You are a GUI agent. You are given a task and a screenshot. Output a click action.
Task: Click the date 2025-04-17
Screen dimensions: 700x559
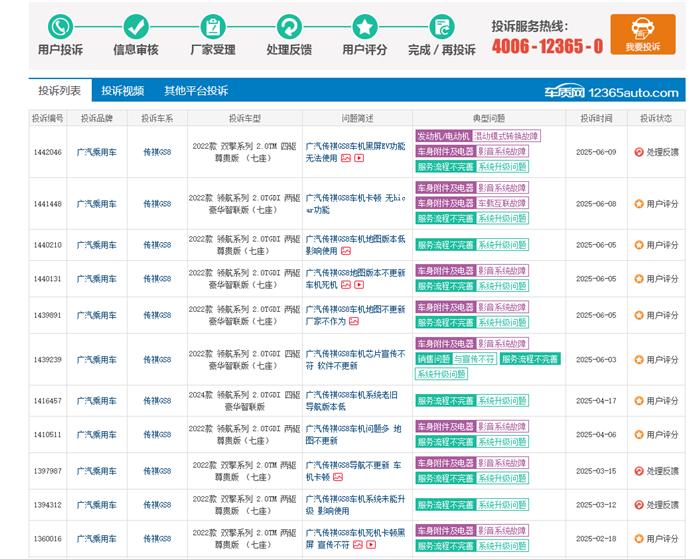coord(596,401)
